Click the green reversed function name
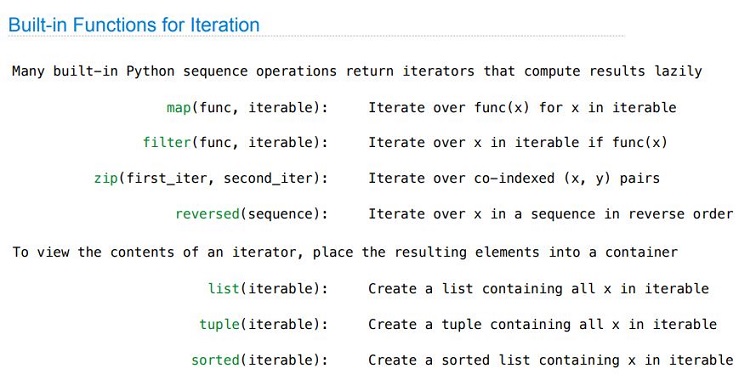 click(207, 214)
